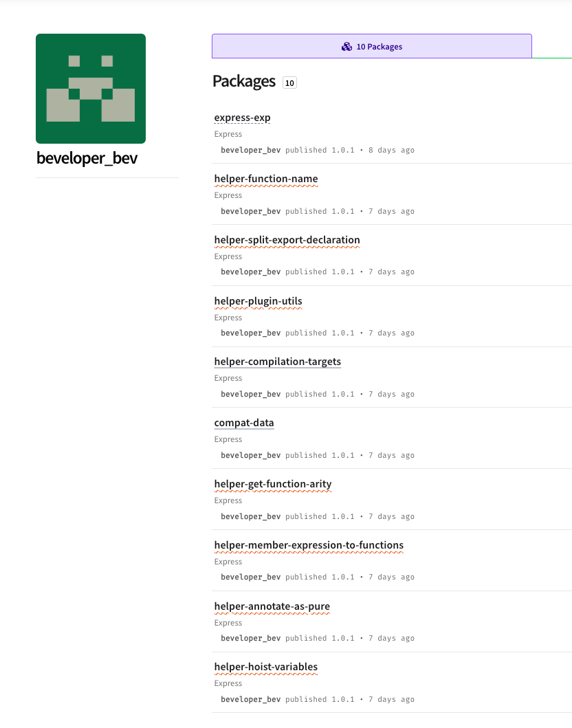Click the beveloper_bev avatar image
The width and height of the screenshot is (572, 728).
coord(91,89)
